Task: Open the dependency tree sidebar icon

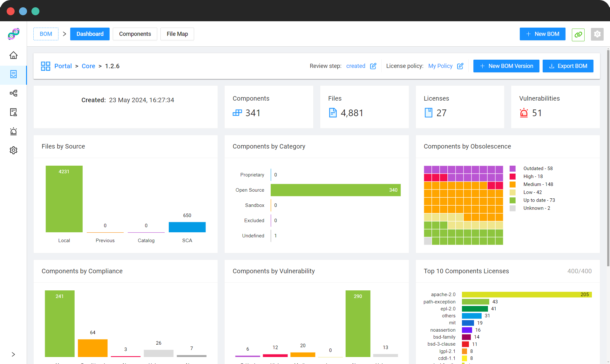Action: click(x=13, y=93)
